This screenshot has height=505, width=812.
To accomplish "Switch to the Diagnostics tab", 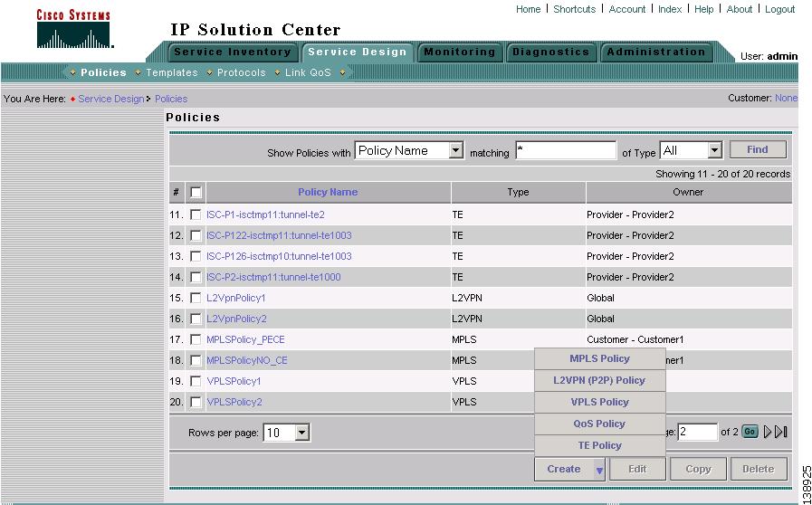I will (x=551, y=52).
